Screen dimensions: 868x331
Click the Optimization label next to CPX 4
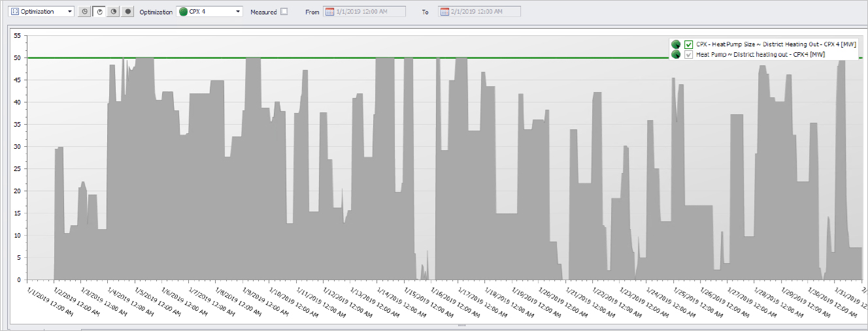coord(156,12)
